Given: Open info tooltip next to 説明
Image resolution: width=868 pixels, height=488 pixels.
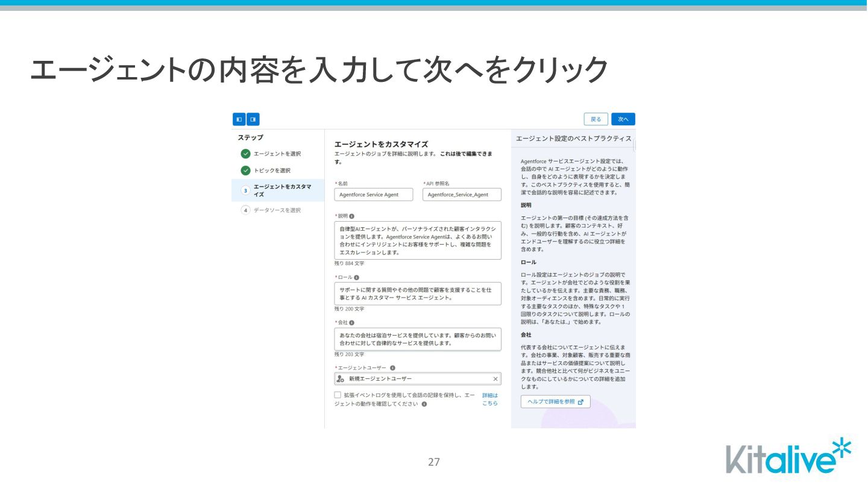Looking at the screenshot, I should 352,216.
